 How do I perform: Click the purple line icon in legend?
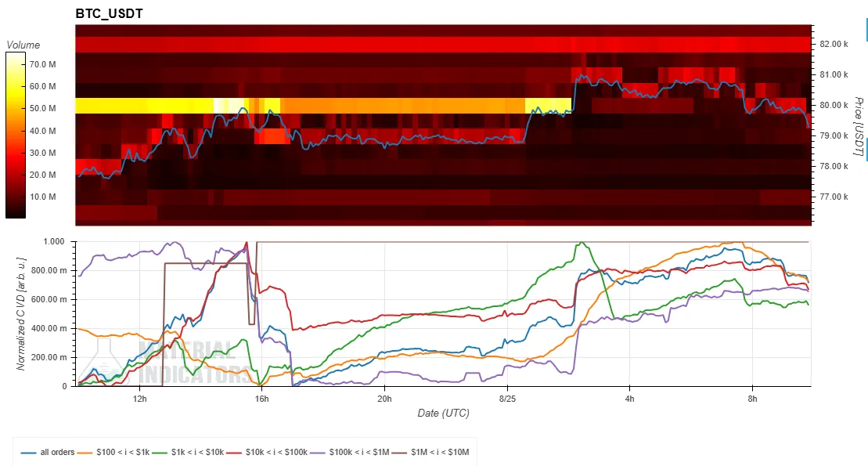[318, 453]
